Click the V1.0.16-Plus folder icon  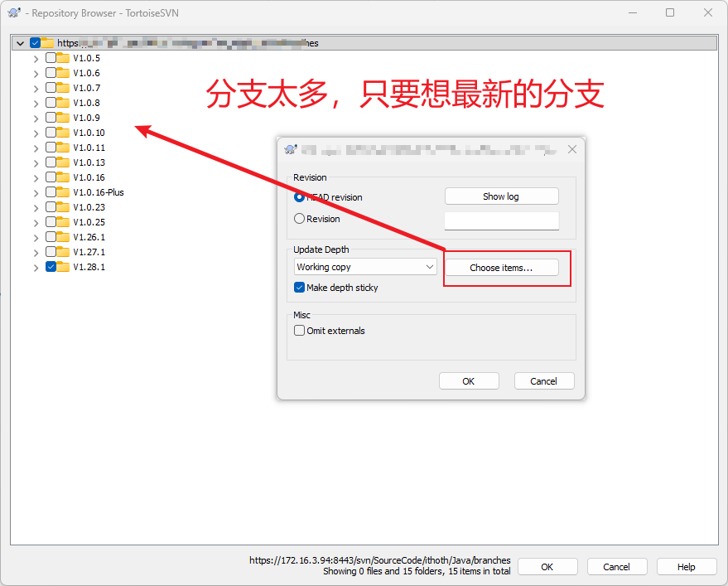pyautogui.click(x=63, y=192)
